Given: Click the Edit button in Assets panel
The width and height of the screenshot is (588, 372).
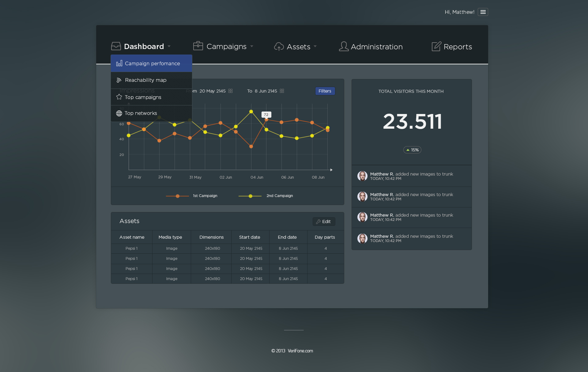Looking at the screenshot, I should click(324, 221).
